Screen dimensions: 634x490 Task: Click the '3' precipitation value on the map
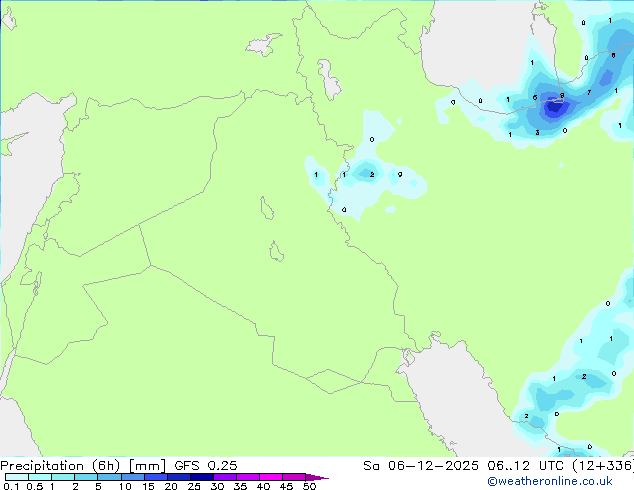click(x=537, y=133)
